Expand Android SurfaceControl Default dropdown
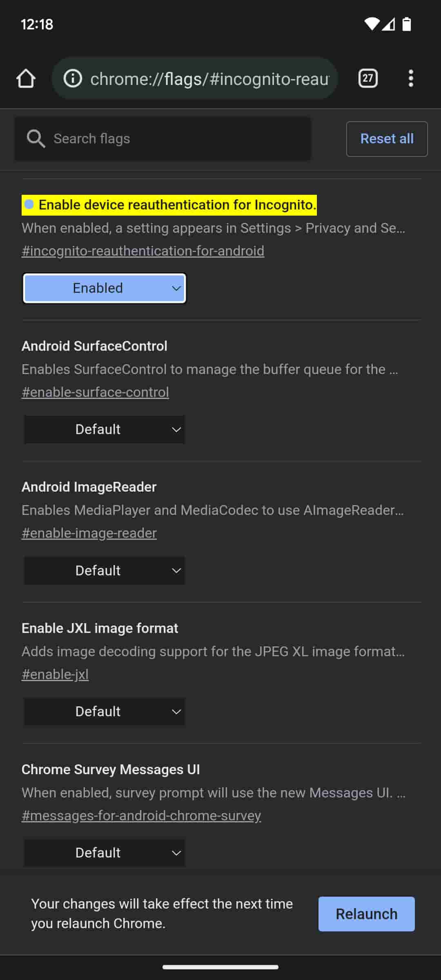Screen dimensions: 441x980 tap(105, 430)
